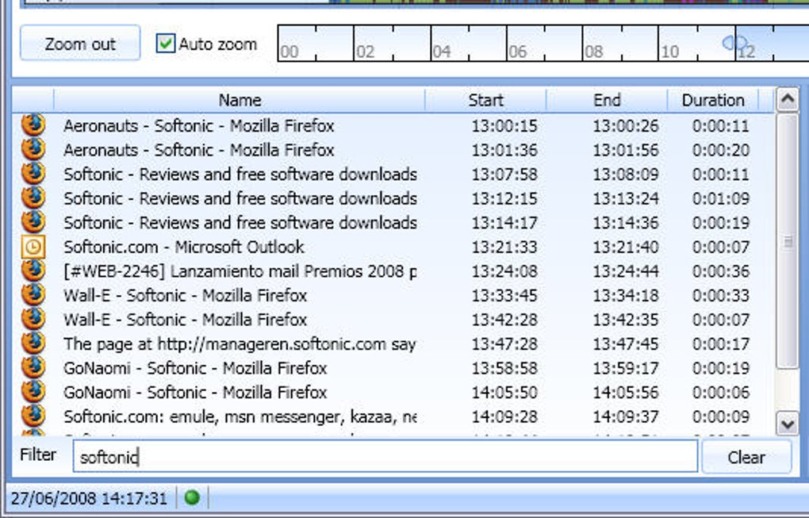The width and height of the screenshot is (809, 518).
Task: Click Firefox icon of manageren.softonic.com row
Action: pyautogui.click(x=33, y=343)
